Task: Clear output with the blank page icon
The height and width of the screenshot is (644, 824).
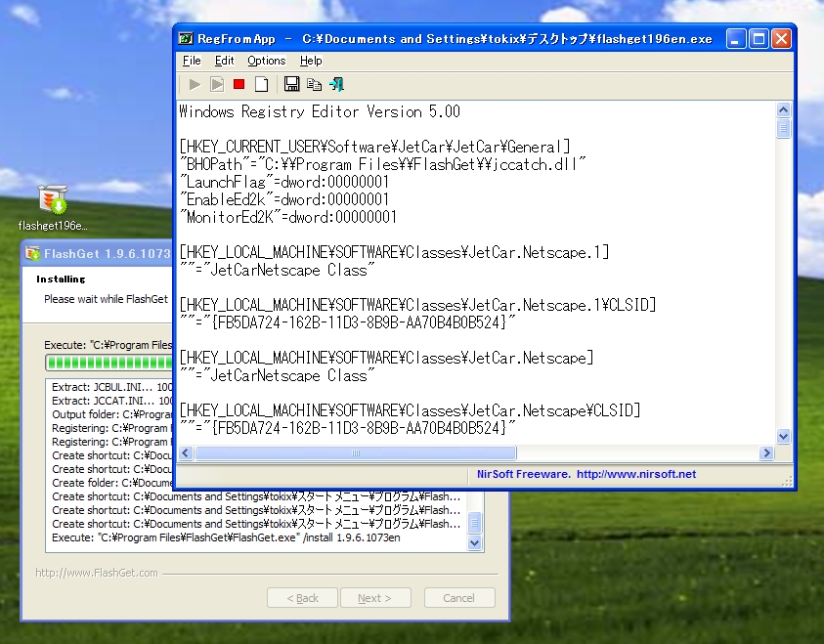Action: 261,85
